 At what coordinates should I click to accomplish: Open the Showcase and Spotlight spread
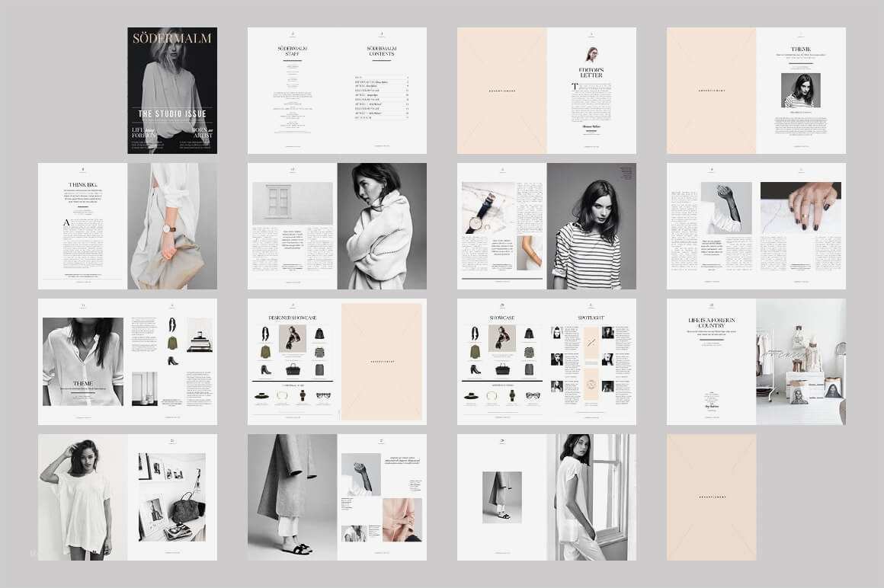coord(546,362)
